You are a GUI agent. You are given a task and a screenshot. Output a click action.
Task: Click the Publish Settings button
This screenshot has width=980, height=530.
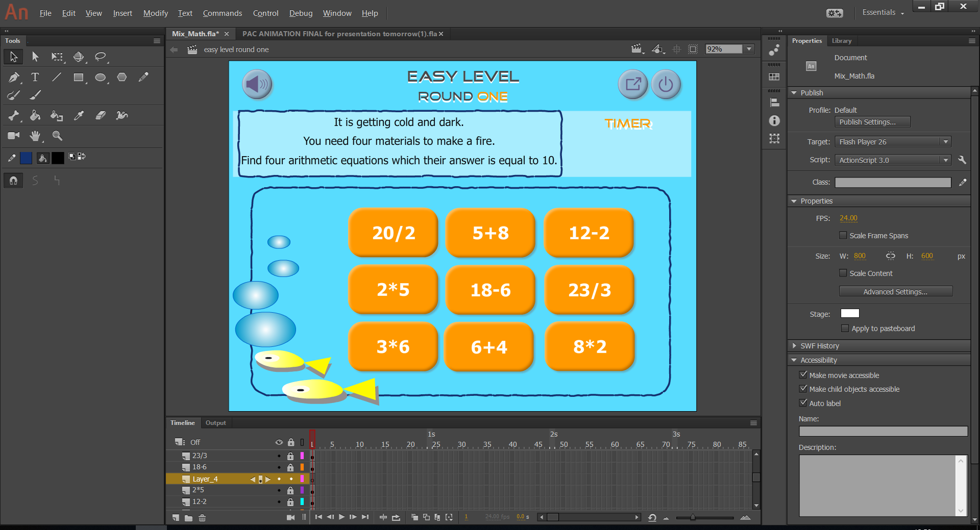(872, 122)
